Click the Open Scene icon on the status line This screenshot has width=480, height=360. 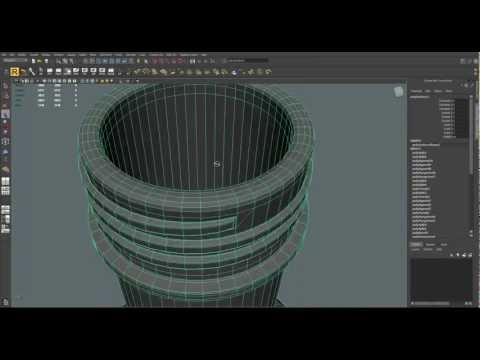point(40,61)
